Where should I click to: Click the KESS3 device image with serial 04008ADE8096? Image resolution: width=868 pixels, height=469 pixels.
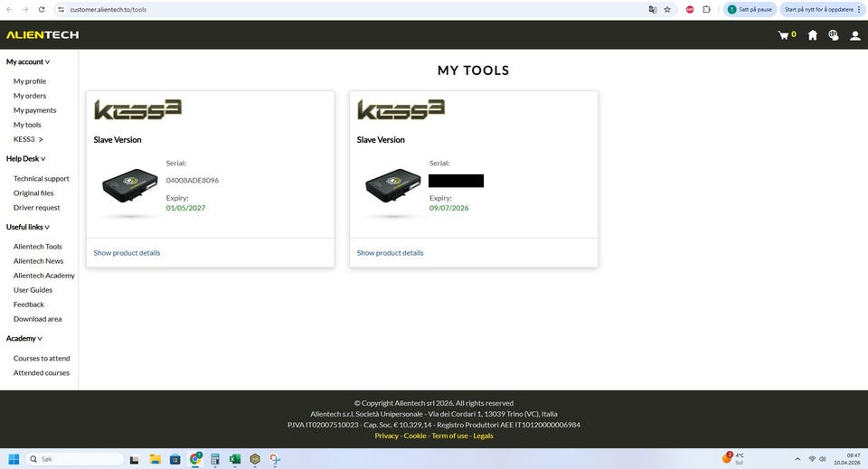click(x=130, y=186)
